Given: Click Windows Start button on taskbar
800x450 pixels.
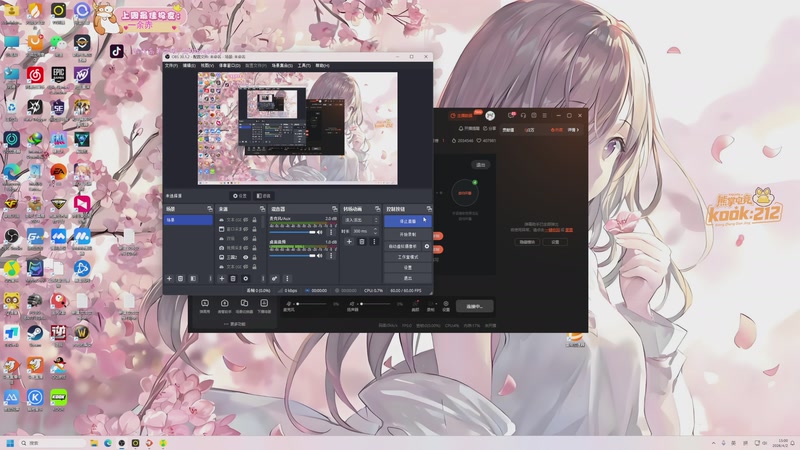Looking at the screenshot, I should click(x=10, y=443).
